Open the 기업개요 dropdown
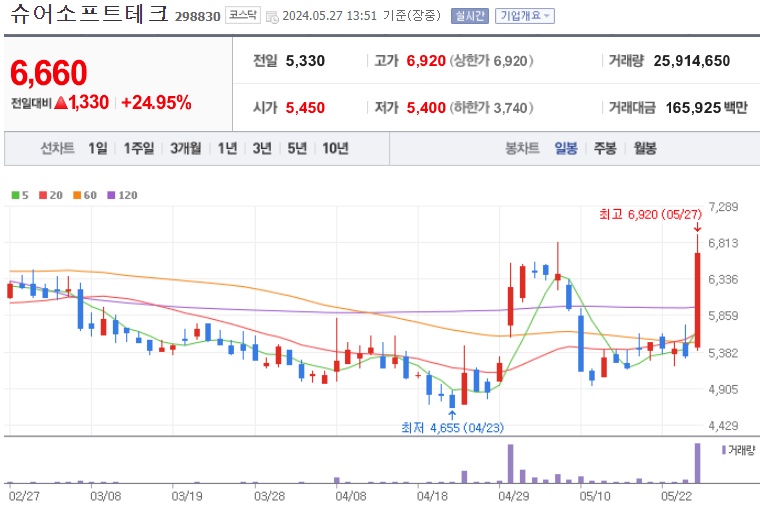Screen dimensions: 760x510 524,16
